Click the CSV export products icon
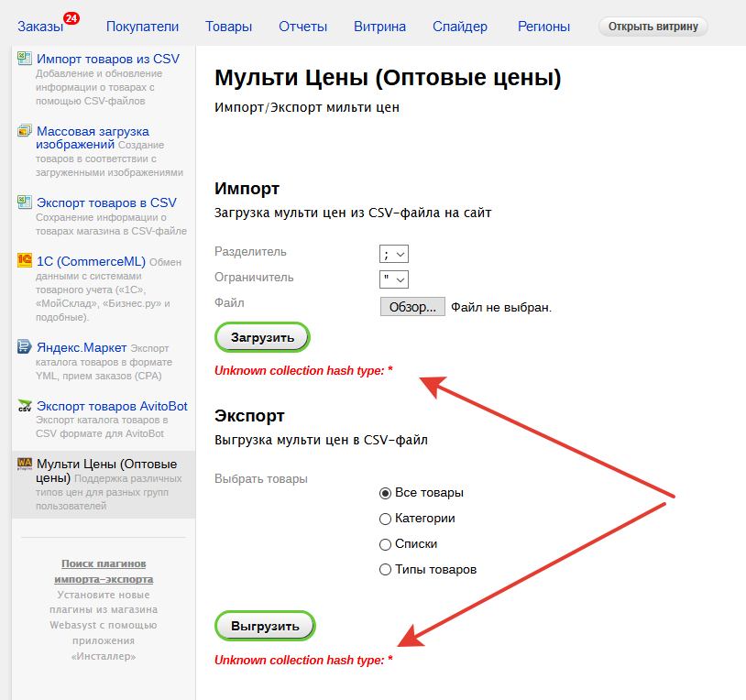Screen dimensions: 746x700 (25, 202)
